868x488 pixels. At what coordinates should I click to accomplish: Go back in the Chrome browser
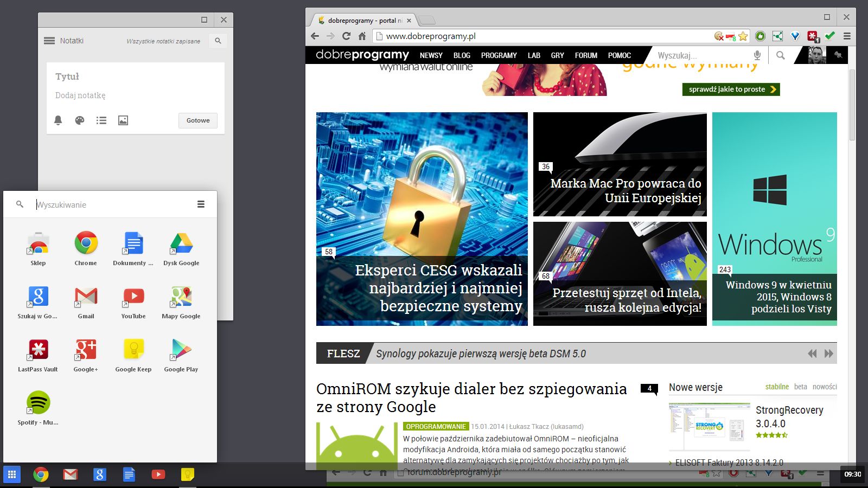[315, 36]
